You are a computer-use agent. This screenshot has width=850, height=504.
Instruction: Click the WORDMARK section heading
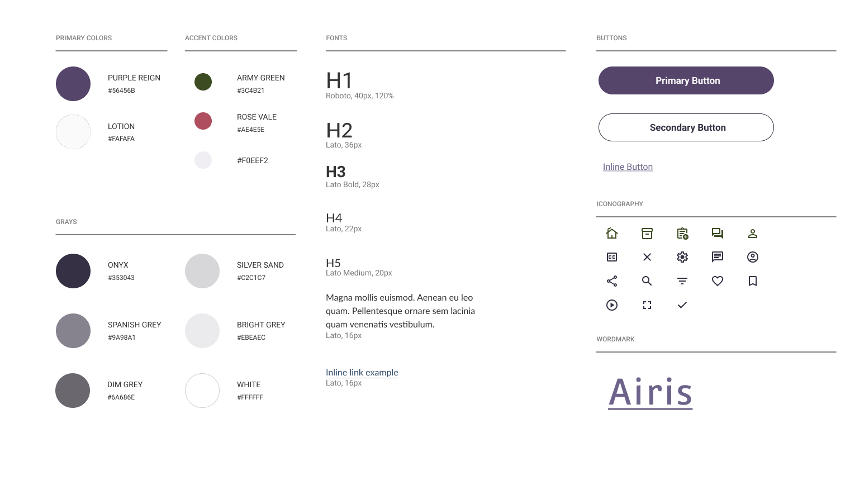[615, 339]
